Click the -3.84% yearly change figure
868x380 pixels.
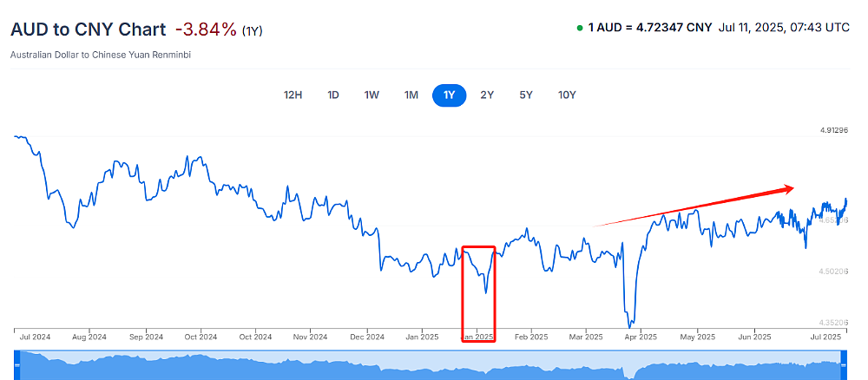pos(206,29)
